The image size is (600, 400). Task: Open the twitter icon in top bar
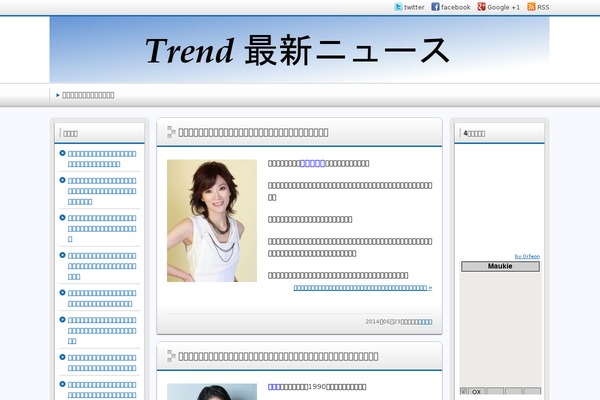coord(398,7)
